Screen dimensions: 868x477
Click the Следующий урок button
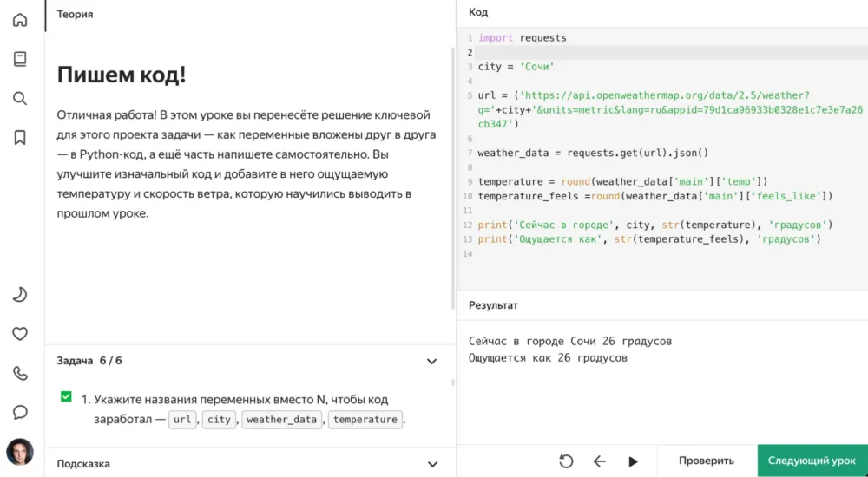(x=812, y=461)
